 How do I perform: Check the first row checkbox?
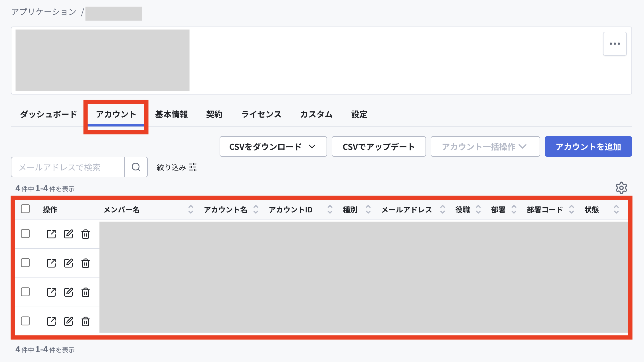coord(25,234)
